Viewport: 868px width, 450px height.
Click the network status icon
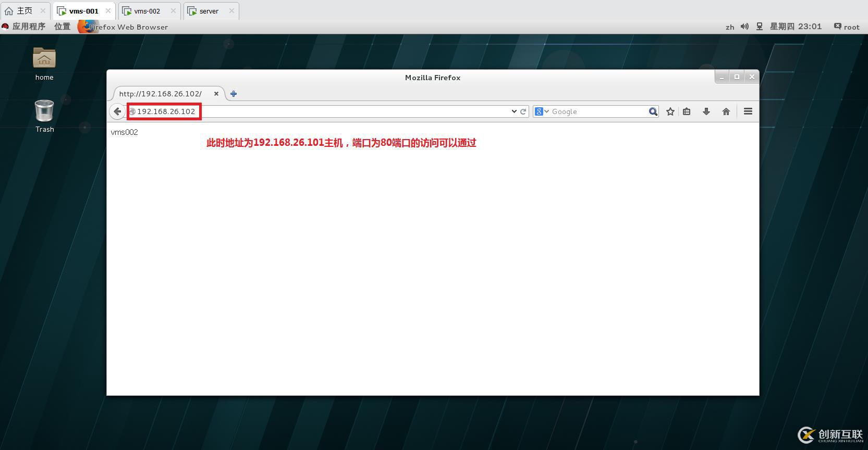click(x=760, y=27)
